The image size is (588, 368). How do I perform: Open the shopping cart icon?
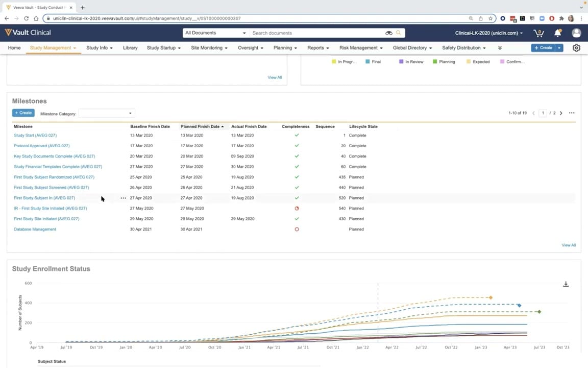pyautogui.click(x=538, y=33)
